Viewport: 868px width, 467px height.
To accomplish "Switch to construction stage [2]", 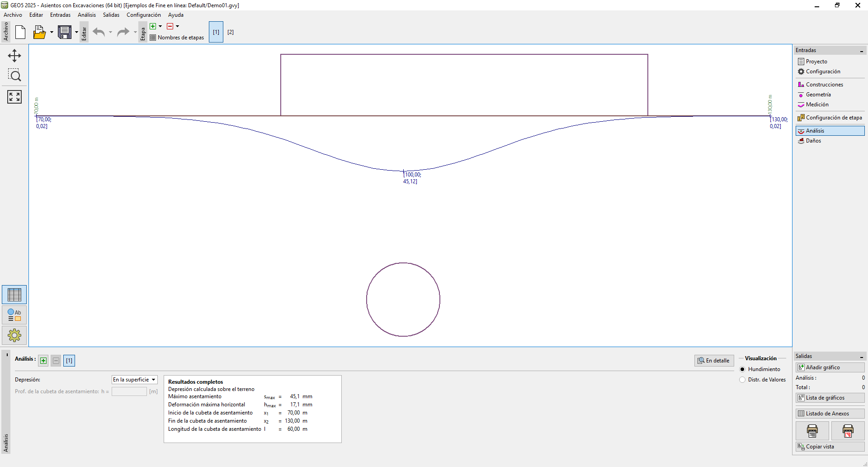I will tap(231, 32).
